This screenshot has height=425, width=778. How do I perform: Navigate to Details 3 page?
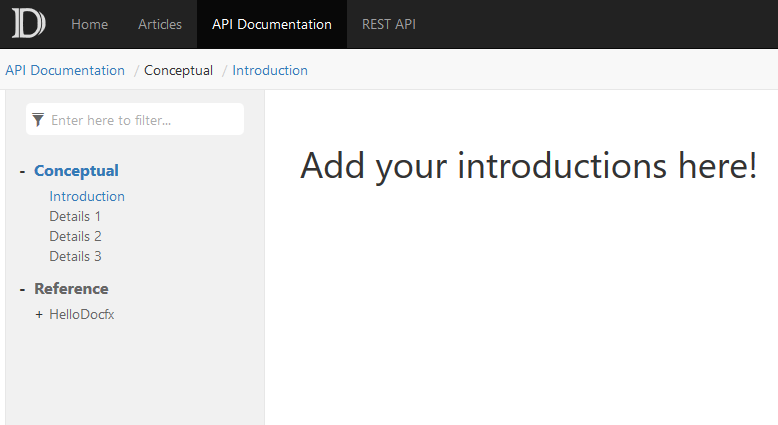75,256
